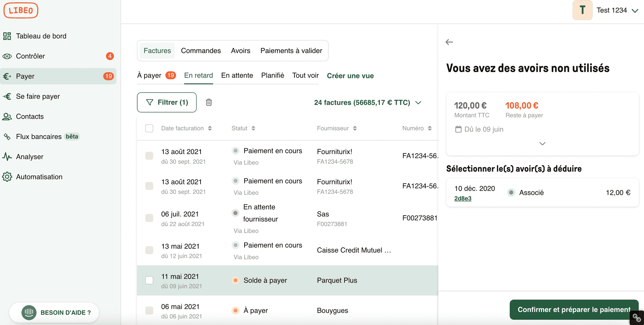Check the 13 août 2021 Fourniturix invoice
Screen dimensions: 644x325
(x=149, y=156)
